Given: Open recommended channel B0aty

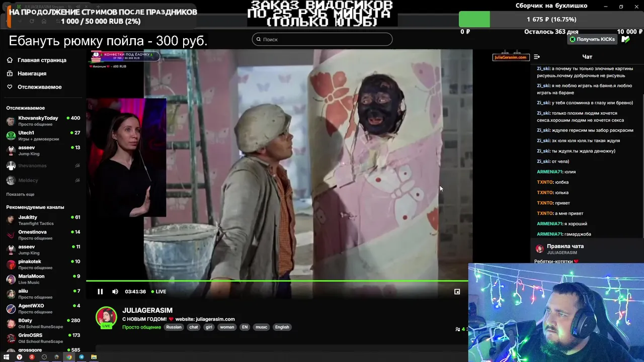Looking at the screenshot, I should click(43, 323).
